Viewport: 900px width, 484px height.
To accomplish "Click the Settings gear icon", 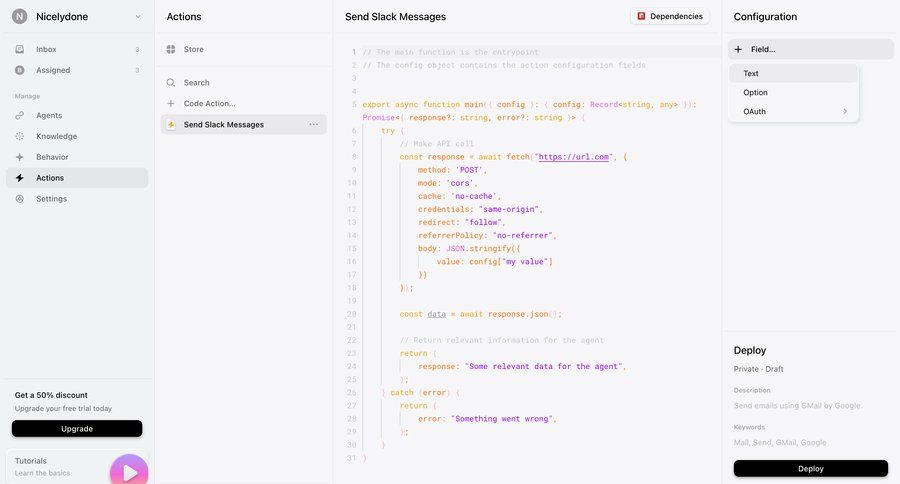I will pos(20,199).
